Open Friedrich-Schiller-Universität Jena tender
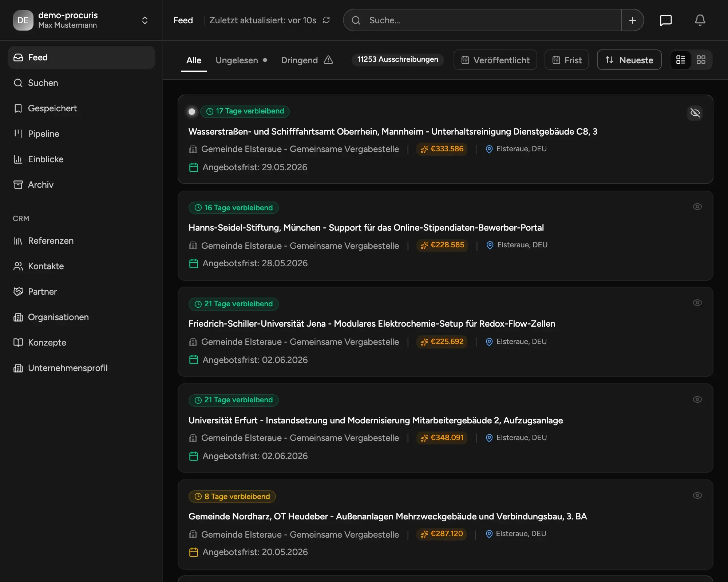The width and height of the screenshot is (728, 582). click(x=372, y=324)
